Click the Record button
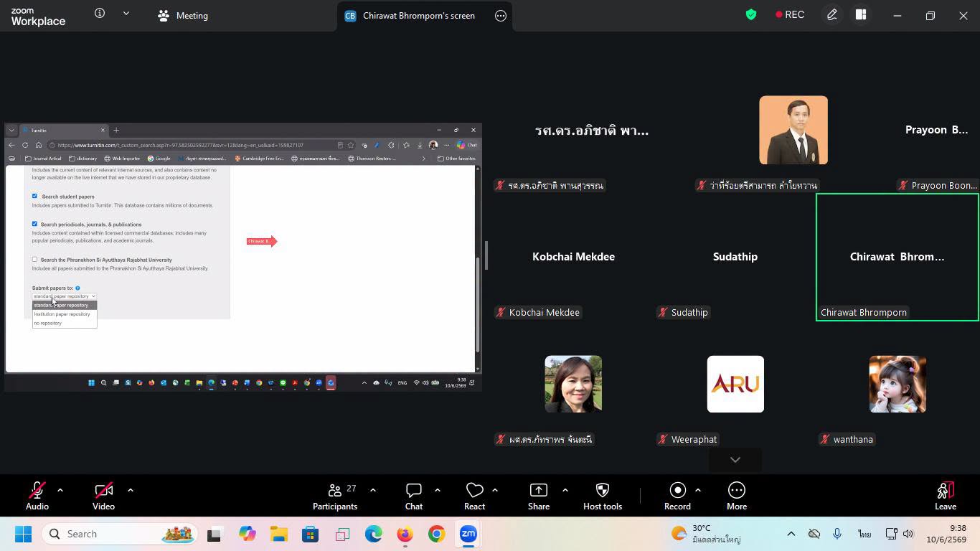Viewport: 980px width, 551px height. (x=677, y=496)
